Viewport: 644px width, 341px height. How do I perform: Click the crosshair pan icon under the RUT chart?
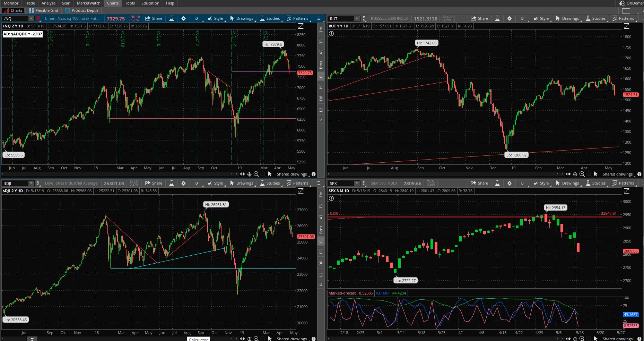[575, 174]
